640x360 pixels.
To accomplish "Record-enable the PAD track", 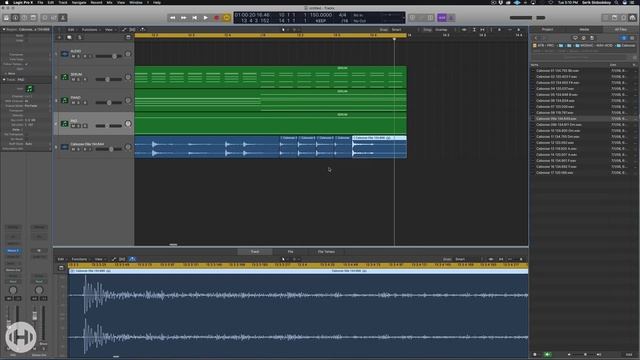I will point(85,126).
